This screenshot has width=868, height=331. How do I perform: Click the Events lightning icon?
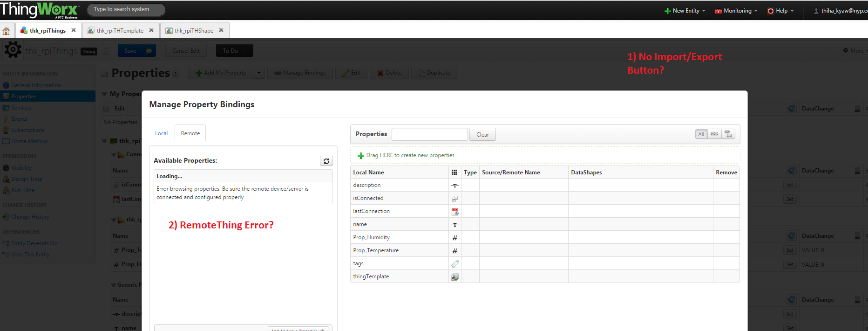[x=6, y=119]
